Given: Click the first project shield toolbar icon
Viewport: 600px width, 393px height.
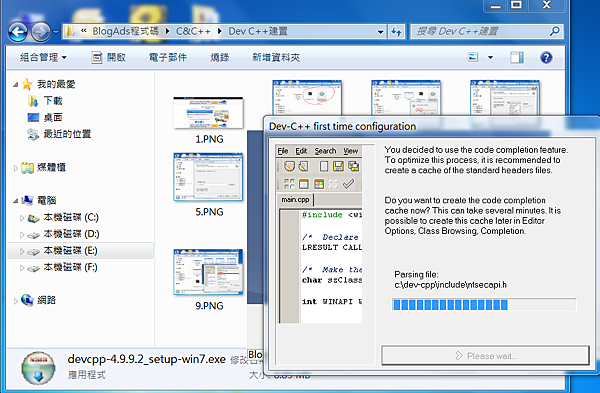Looking at the screenshot, I should click(x=289, y=166).
